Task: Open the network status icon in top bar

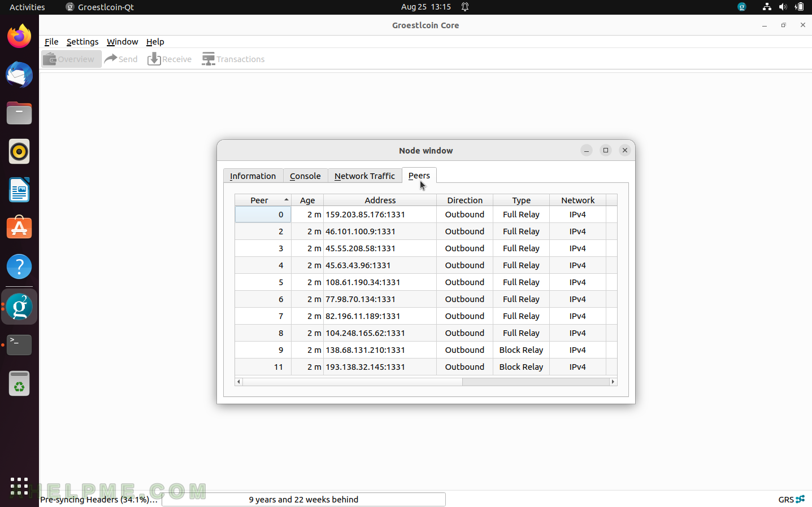Action: point(767,7)
